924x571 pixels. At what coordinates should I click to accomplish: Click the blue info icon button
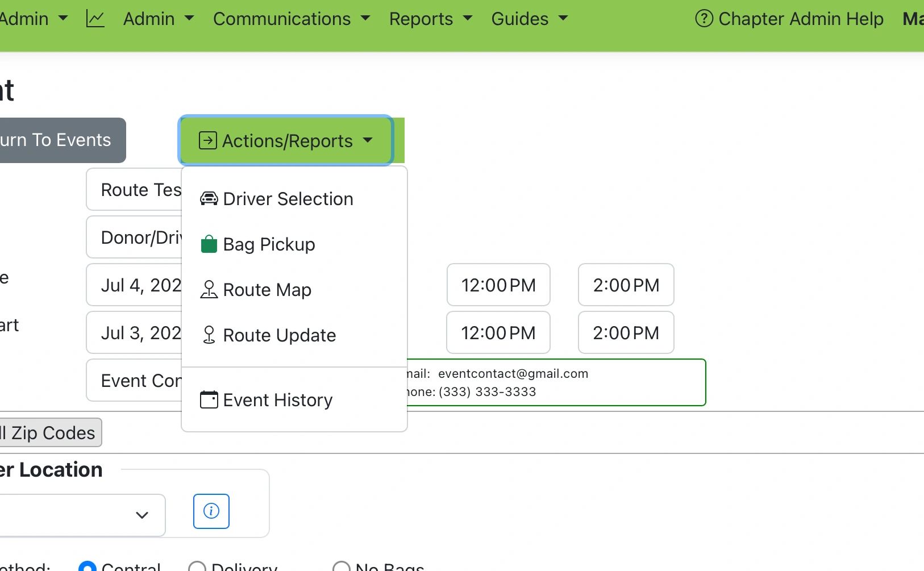(211, 511)
